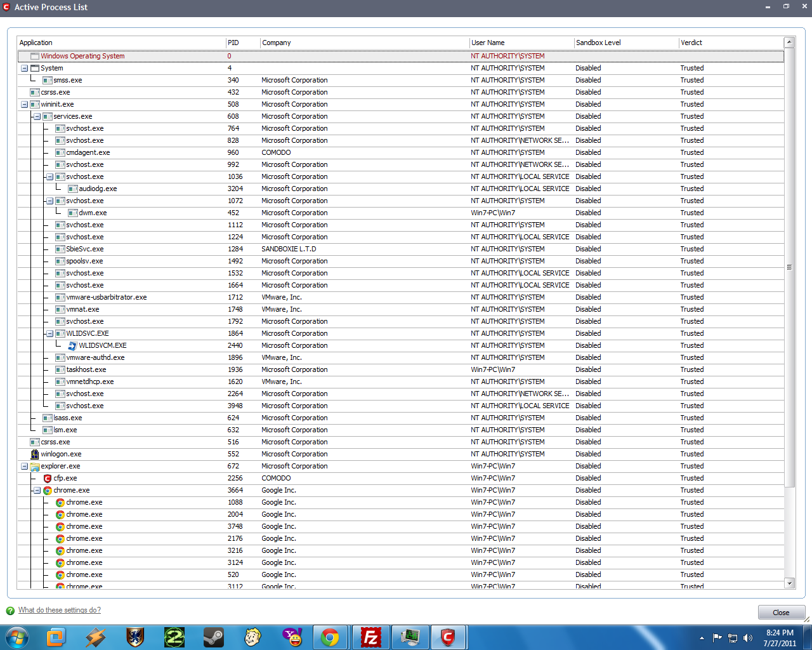Collapse the explorer.exe tree node
Screen dimensions: 812x650
point(25,466)
